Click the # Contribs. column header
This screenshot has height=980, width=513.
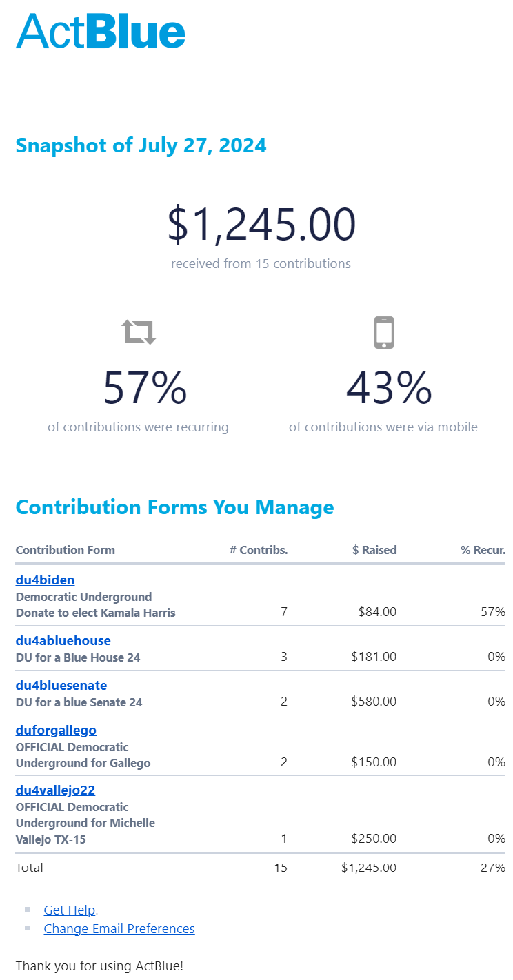(x=259, y=550)
